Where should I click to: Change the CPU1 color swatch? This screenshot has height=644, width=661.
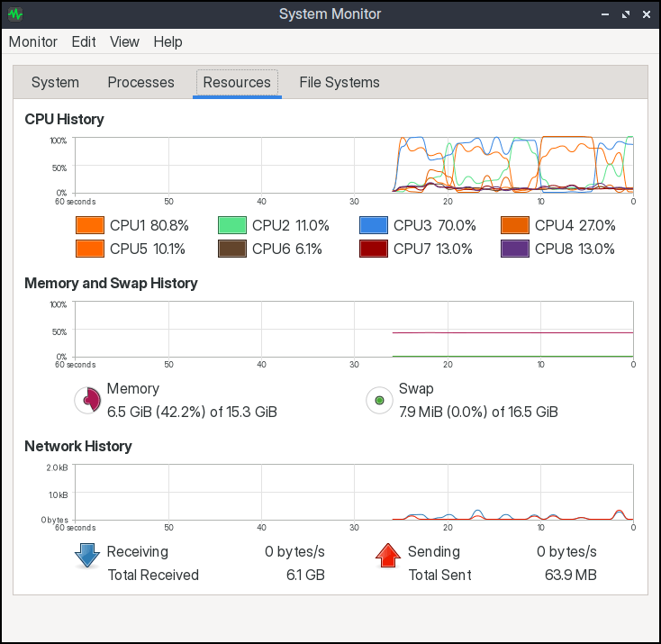click(x=90, y=225)
